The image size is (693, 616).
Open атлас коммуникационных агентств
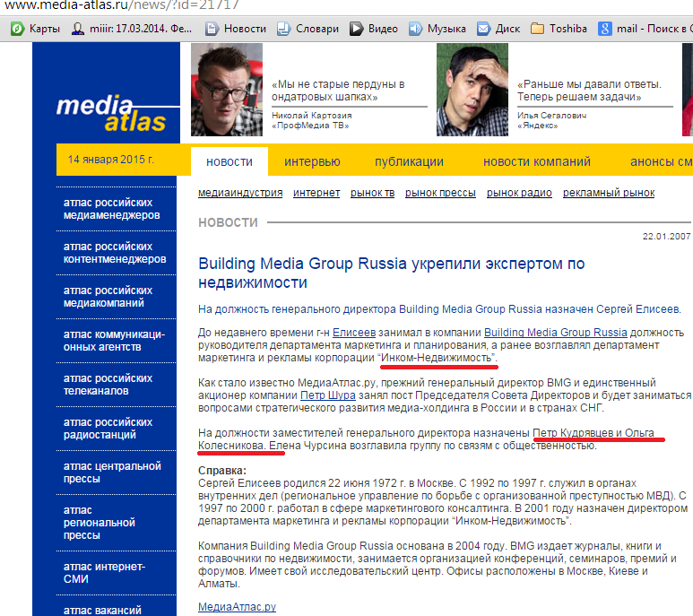pos(114,341)
